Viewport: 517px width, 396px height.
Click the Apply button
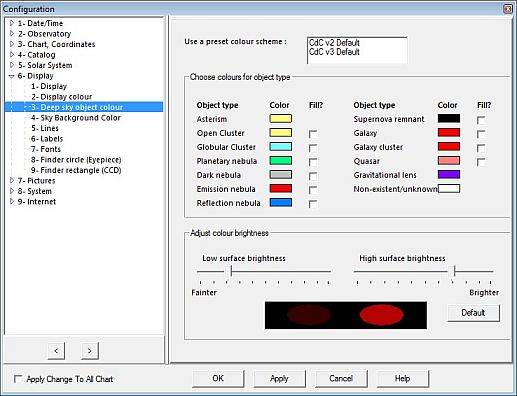click(x=279, y=379)
